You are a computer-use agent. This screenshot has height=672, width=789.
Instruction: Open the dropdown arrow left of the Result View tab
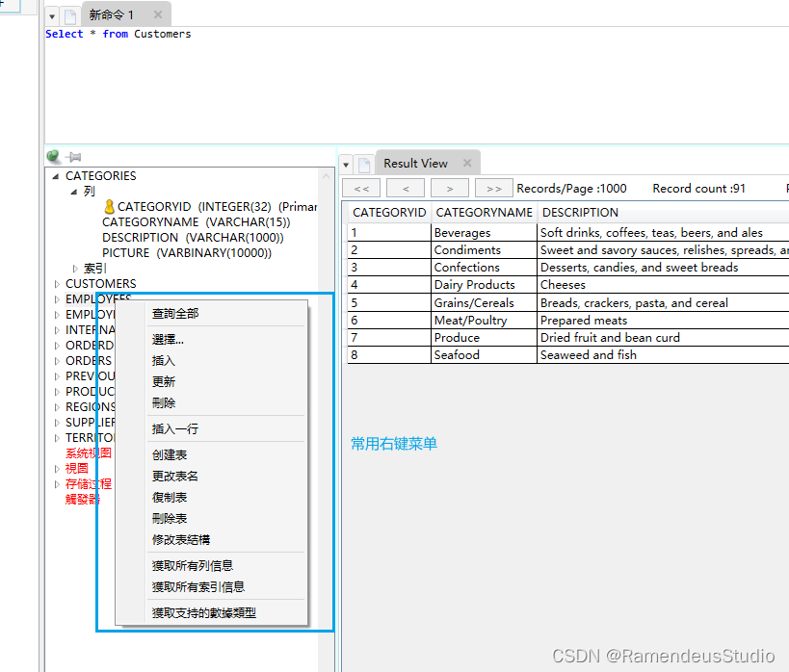coord(346,165)
